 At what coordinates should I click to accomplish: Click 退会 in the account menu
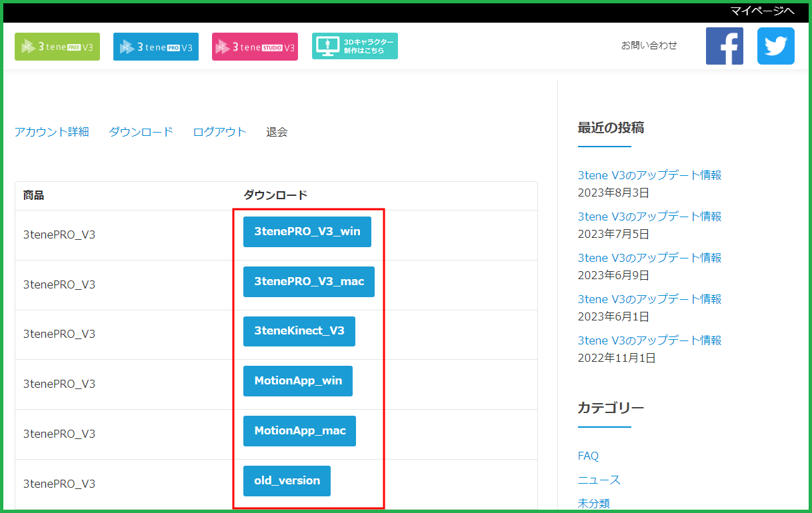[277, 132]
